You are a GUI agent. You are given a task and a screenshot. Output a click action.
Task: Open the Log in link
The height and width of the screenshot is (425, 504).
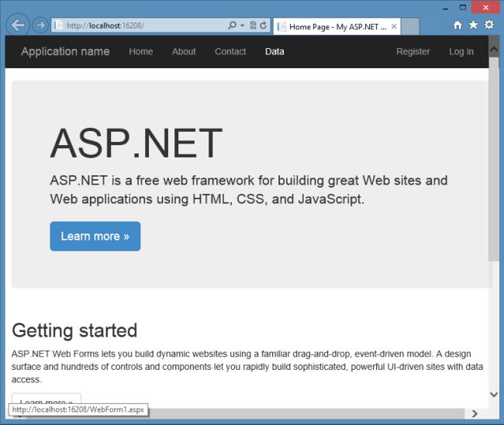click(x=461, y=51)
